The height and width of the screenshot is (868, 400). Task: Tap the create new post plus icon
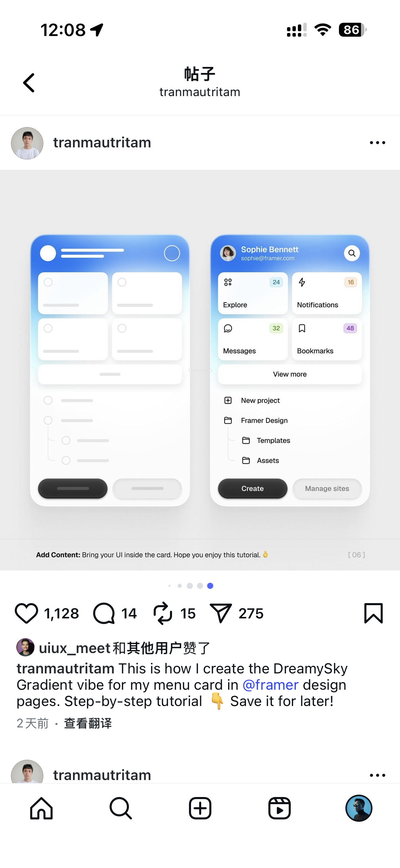[200, 808]
